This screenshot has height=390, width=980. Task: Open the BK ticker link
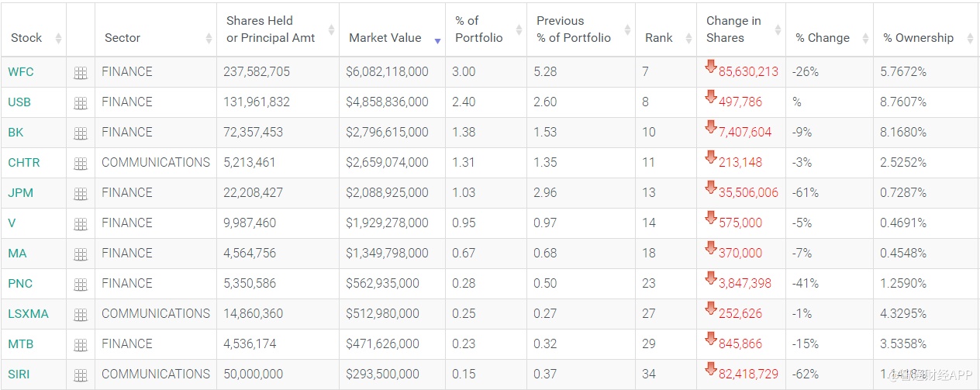point(16,133)
